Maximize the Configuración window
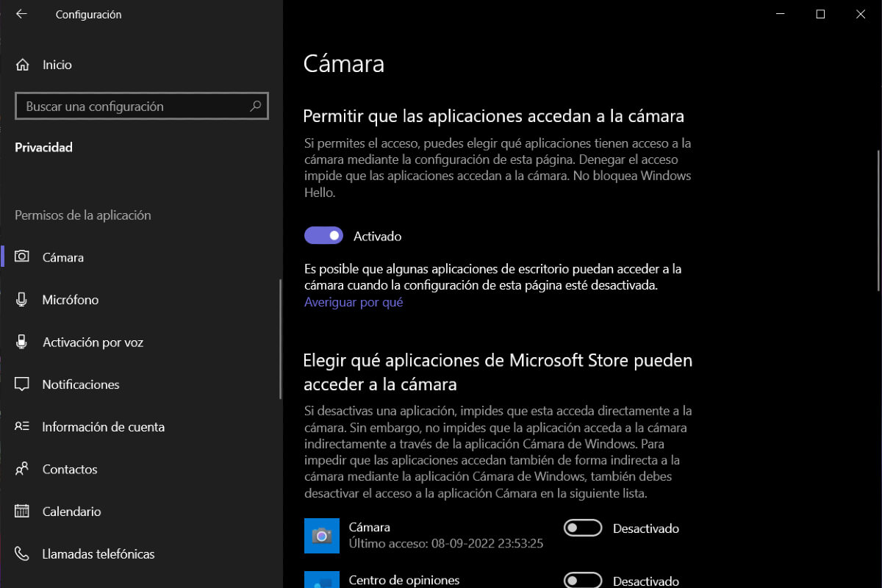Screen dimensions: 882x588 pos(820,14)
